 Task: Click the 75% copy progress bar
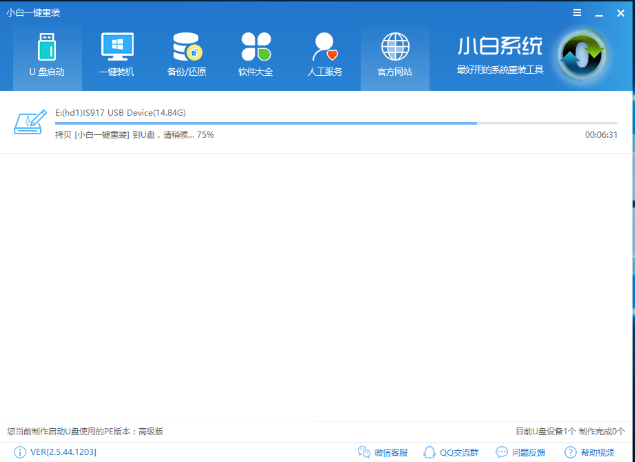[335, 123]
